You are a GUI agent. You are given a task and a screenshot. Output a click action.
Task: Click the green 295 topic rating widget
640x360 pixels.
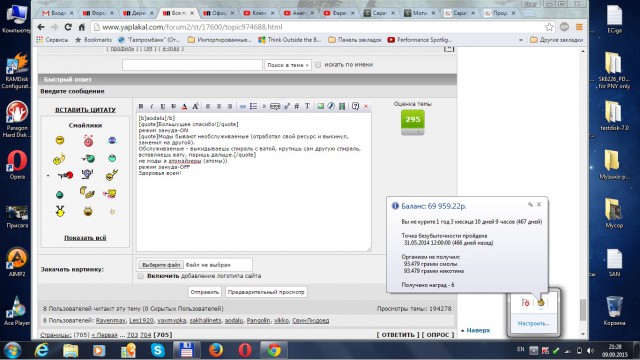[x=413, y=122]
